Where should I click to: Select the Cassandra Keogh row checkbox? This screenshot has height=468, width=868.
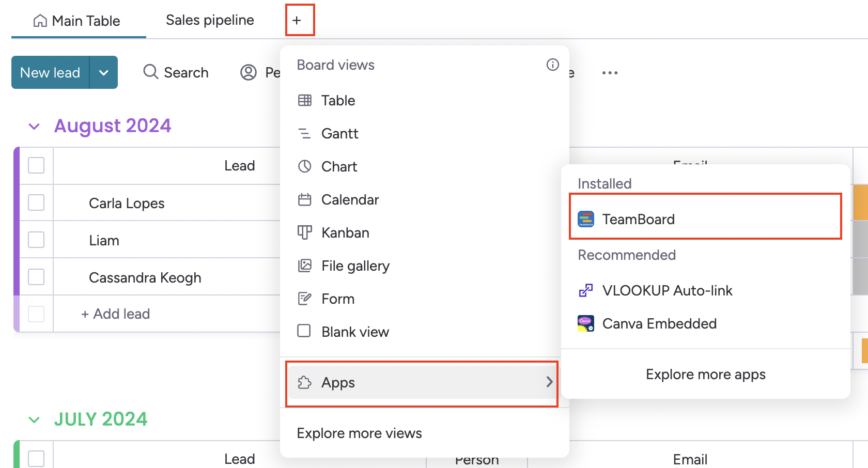[x=36, y=277]
